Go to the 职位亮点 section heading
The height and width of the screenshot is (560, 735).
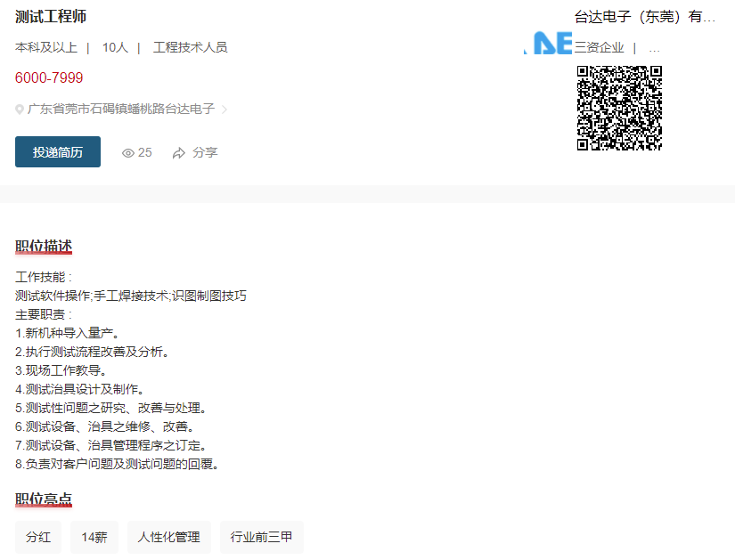pos(44,499)
